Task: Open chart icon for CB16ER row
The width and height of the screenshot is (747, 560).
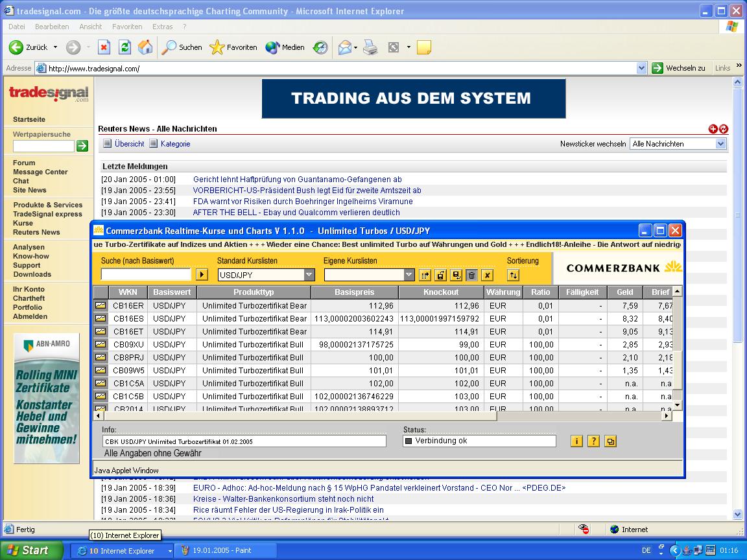Action: (101, 305)
